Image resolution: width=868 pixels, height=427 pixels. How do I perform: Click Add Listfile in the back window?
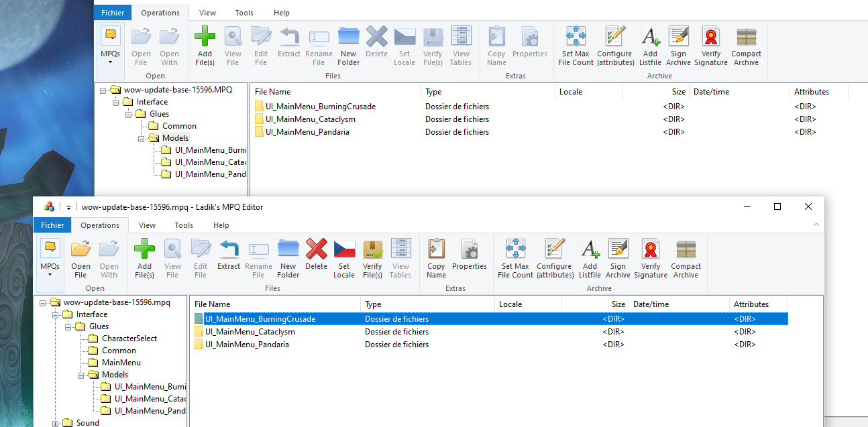point(650,46)
